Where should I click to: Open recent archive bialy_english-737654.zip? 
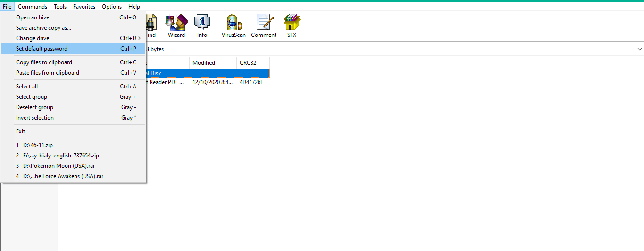point(73,156)
